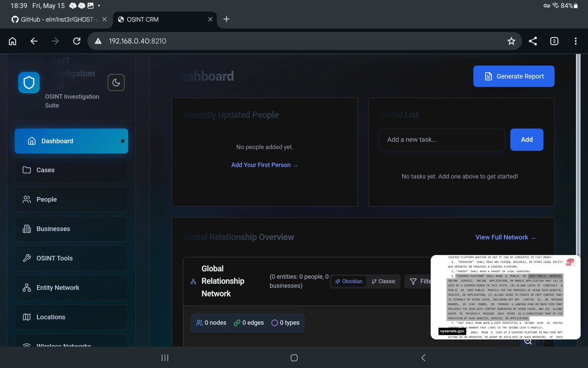Tap the Android recent apps button

[165, 358]
